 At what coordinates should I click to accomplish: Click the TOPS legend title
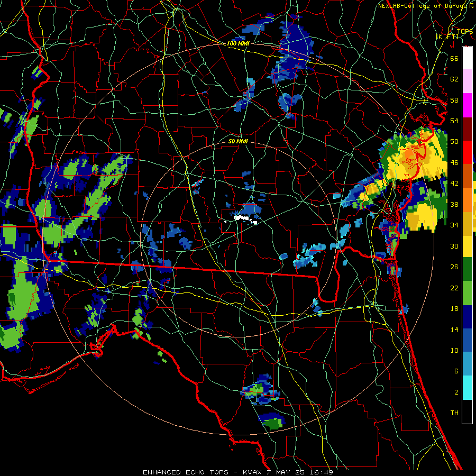coord(465,31)
